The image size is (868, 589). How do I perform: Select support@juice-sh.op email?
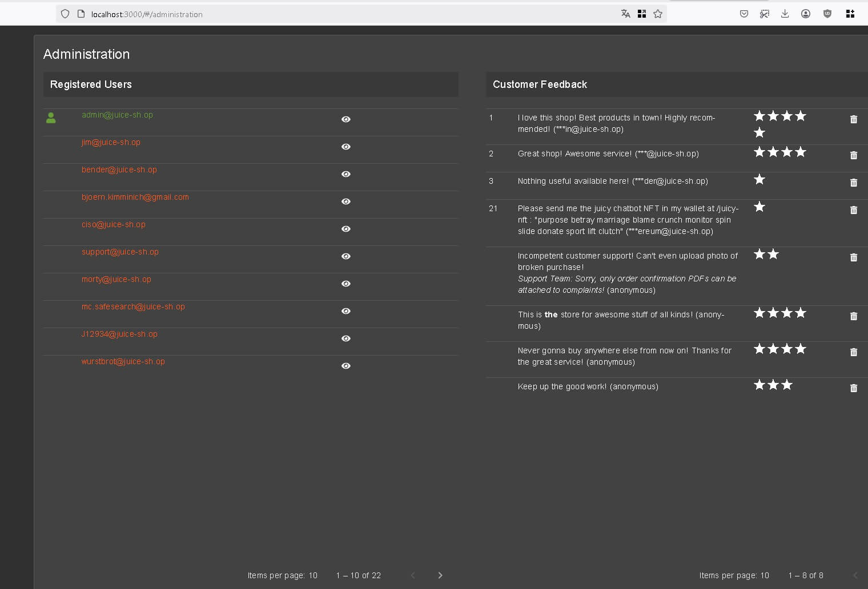(x=120, y=252)
